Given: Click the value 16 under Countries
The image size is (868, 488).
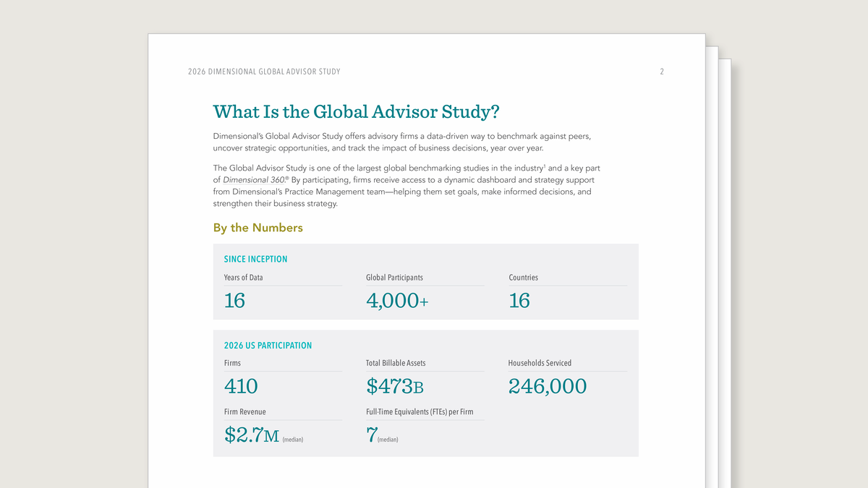Looking at the screenshot, I should point(519,301).
